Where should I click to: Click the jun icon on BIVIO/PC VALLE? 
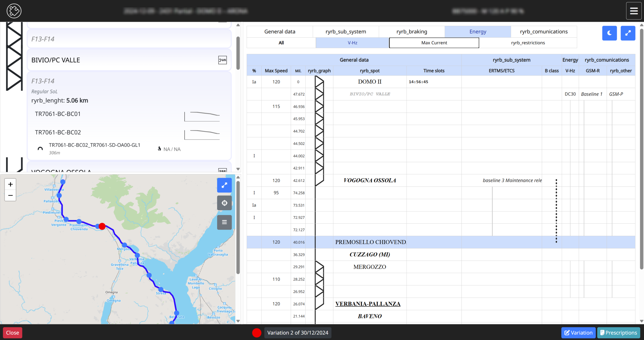click(222, 60)
